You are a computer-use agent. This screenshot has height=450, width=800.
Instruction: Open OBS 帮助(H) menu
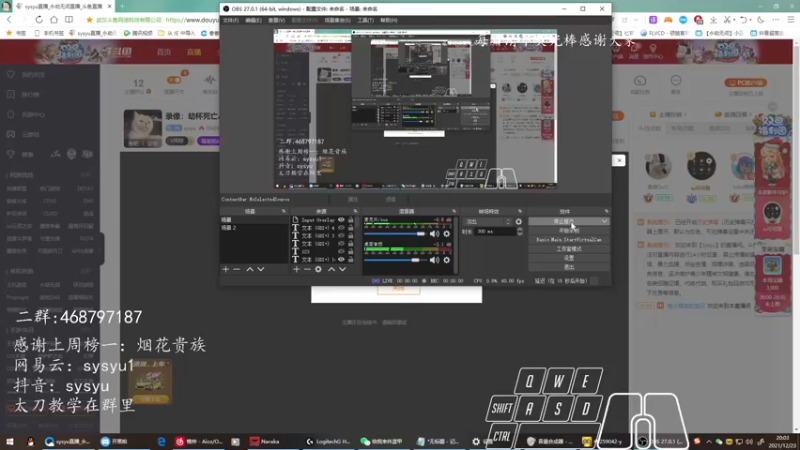pyautogui.click(x=389, y=20)
